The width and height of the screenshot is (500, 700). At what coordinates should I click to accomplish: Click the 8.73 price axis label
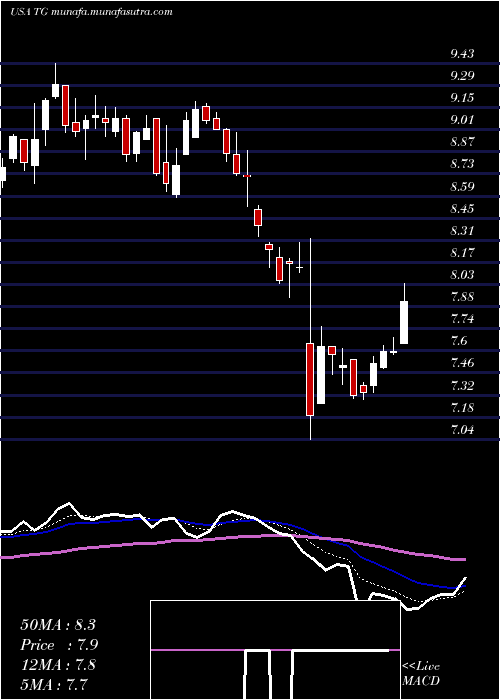pyautogui.click(x=462, y=164)
